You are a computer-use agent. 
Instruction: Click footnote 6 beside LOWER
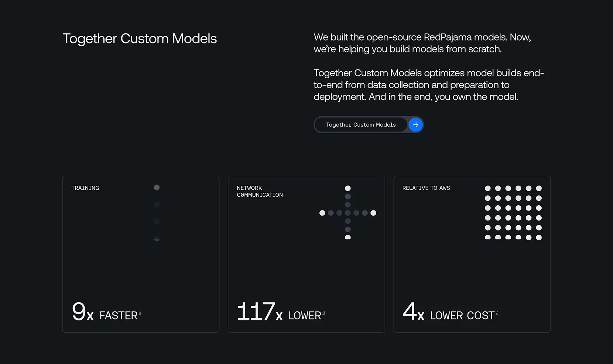[323, 313]
